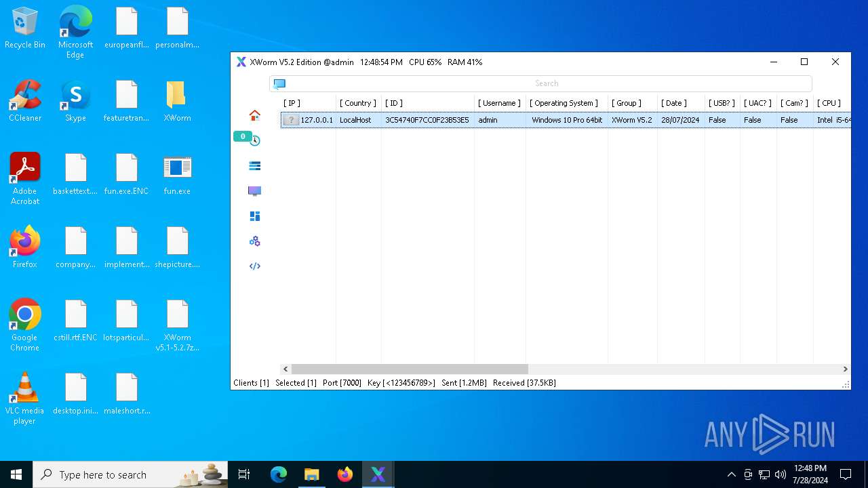Open Adobe Acrobat desktop shortcut
The image size is (868, 488).
[x=25, y=179]
